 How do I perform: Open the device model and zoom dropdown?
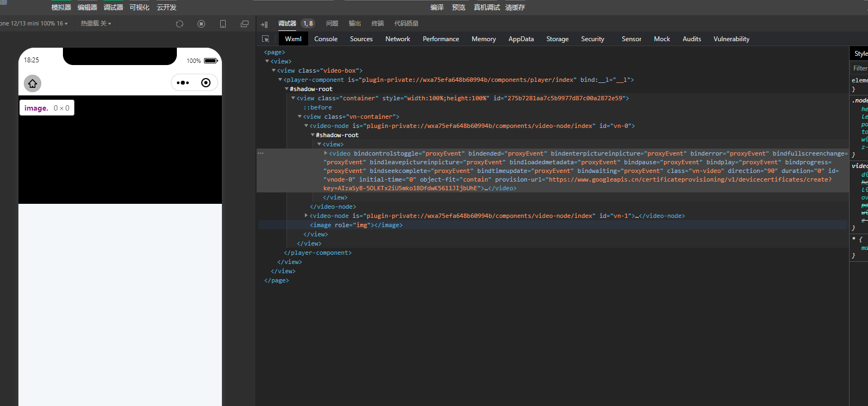[x=34, y=23]
